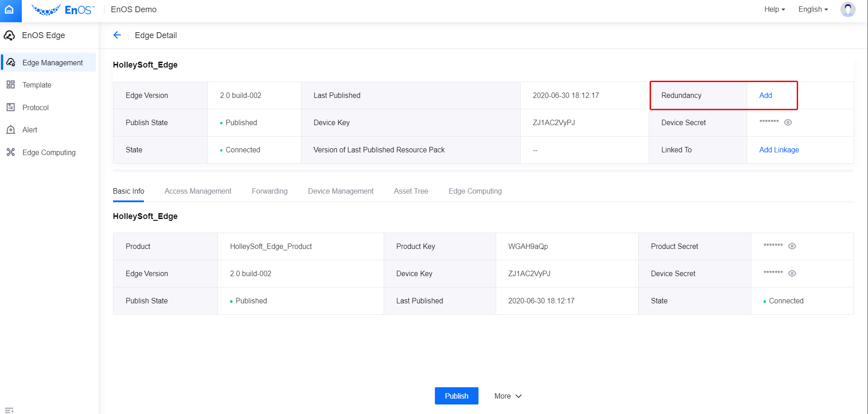The image size is (868, 414).
Task: Switch to the Asset Tree tab
Action: point(411,191)
